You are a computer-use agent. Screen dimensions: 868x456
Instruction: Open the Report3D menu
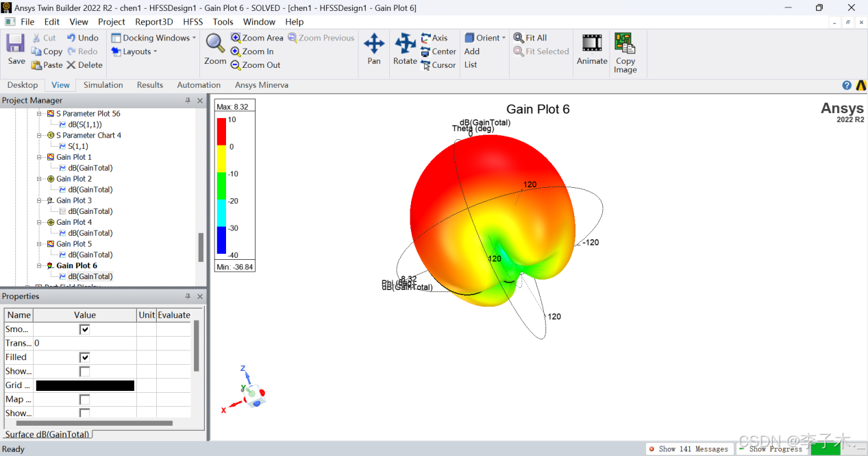[x=154, y=22]
